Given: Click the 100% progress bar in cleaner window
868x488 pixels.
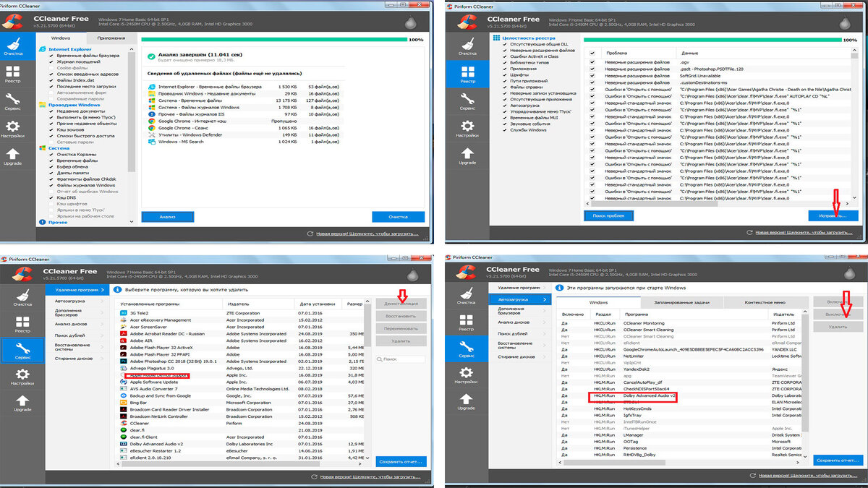Looking at the screenshot, I should (x=273, y=40).
